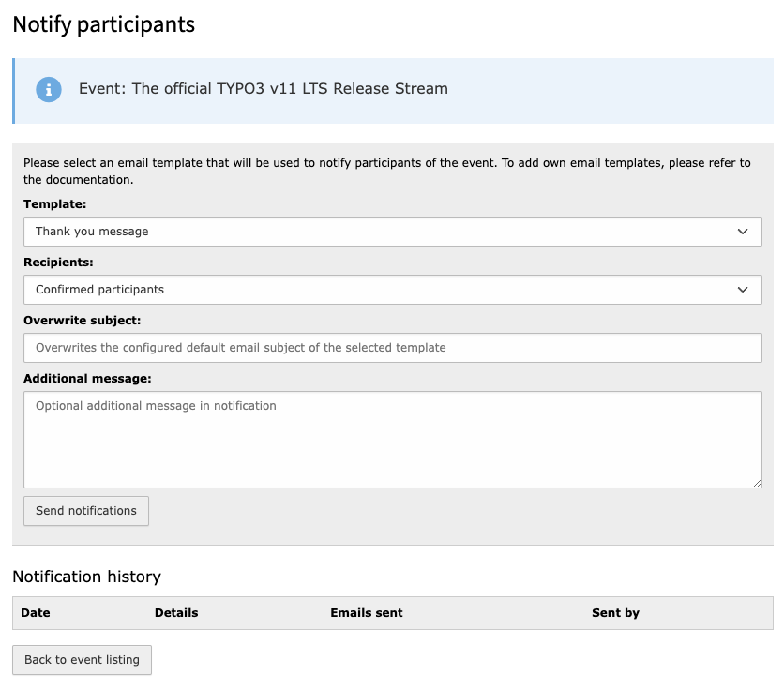Click the blue info icon in the event banner
This screenshot has height=690, width=784.
[49, 90]
